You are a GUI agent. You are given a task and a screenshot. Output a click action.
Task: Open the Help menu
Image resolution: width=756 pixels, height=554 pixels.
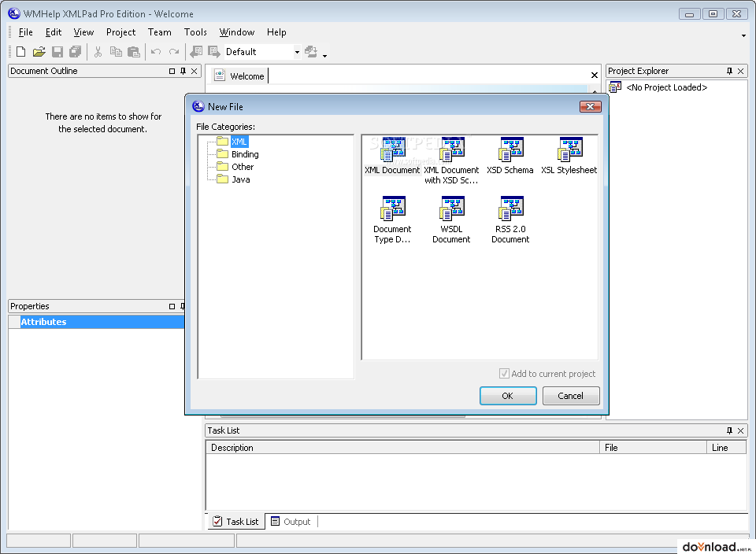276,32
